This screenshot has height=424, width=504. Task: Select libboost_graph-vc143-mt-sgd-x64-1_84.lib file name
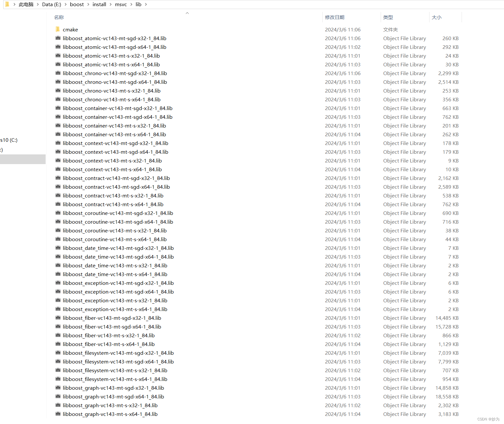(113, 396)
